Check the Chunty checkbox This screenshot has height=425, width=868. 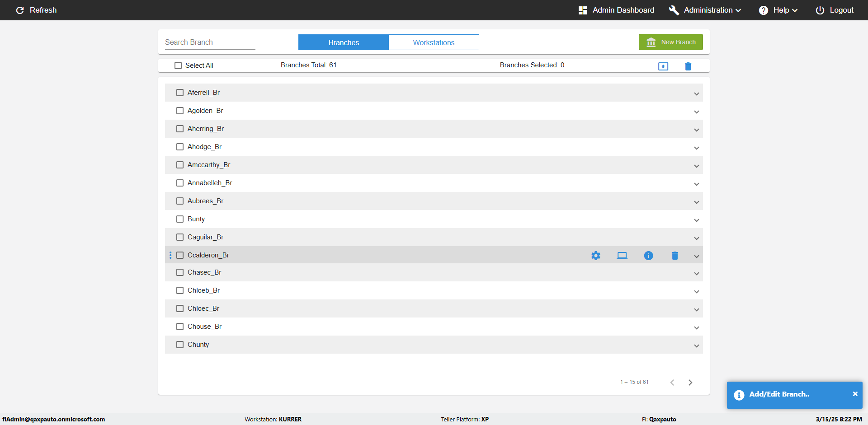point(180,345)
